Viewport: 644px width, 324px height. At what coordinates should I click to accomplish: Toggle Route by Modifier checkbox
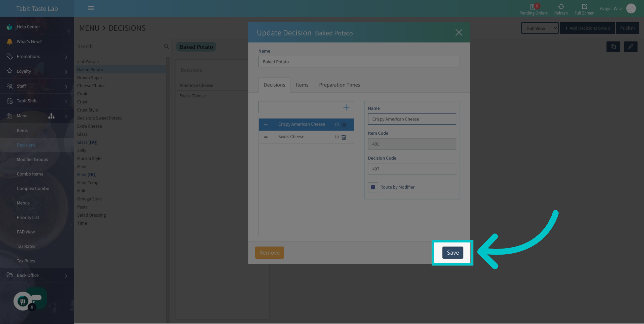point(373,187)
